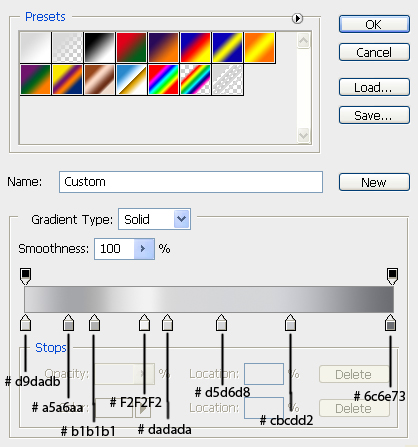Select the Orange, Yellow, Orange gradient preset
418x447 pixels.
point(259,47)
